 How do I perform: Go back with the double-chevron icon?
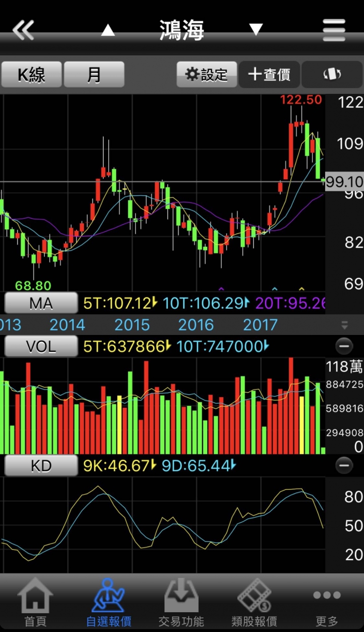23,30
